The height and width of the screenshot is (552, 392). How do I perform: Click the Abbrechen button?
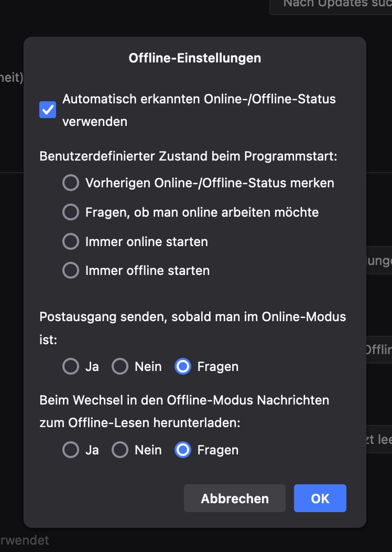pos(234,498)
